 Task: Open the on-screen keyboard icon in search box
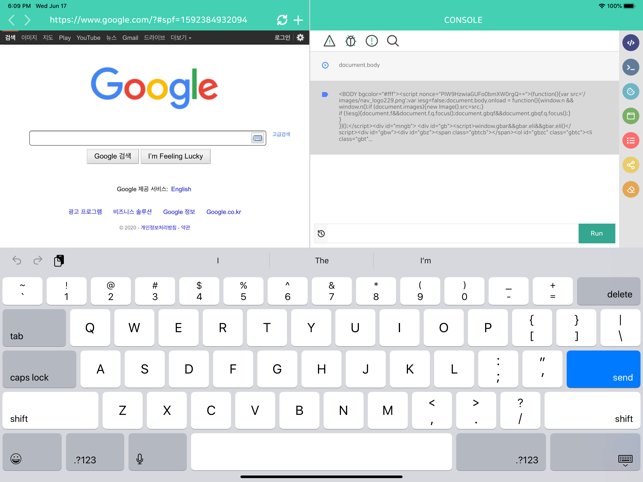tap(258, 138)
